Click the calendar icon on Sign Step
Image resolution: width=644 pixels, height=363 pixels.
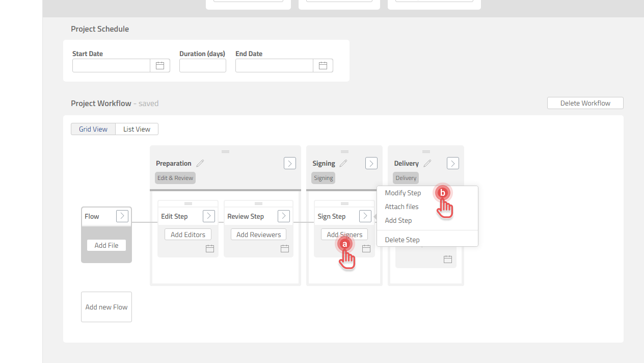click(x=366, y=248)
